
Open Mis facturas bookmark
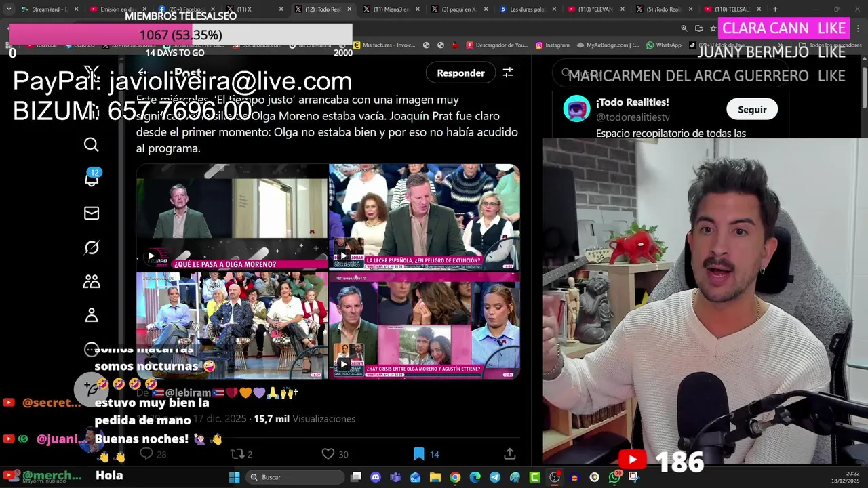(384, 45)
